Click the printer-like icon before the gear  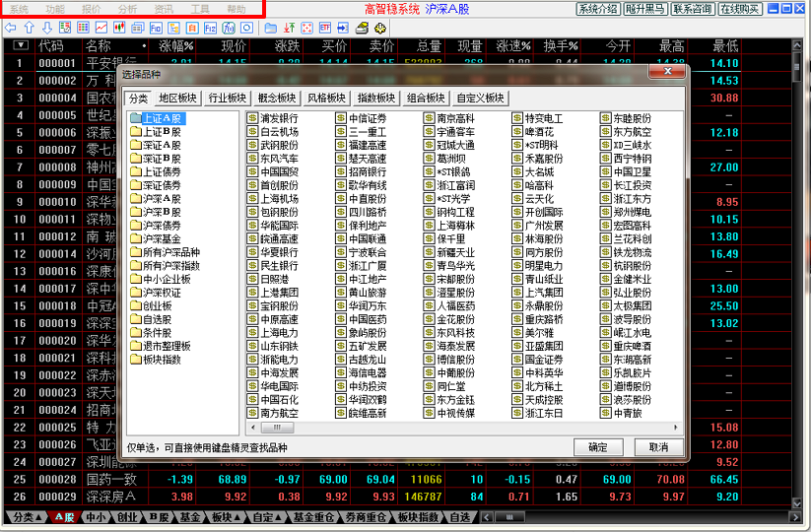(x=362, y=28)
